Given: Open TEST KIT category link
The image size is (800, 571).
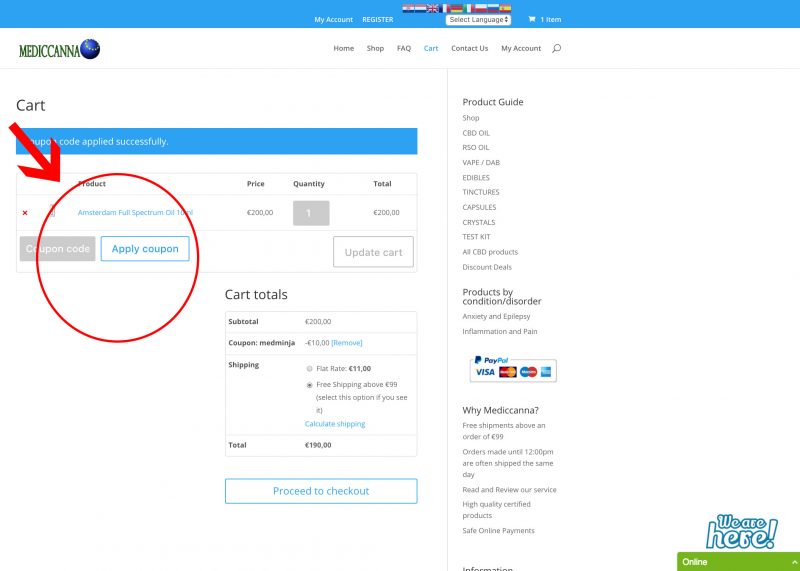Looking at the screenshot, I should point(476,237).
